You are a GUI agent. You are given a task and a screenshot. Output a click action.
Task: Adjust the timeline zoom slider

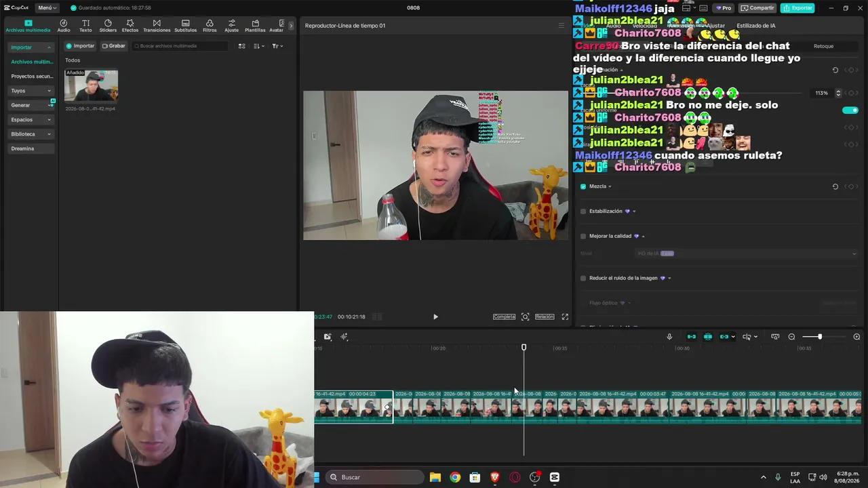click(x=820, y=337)
